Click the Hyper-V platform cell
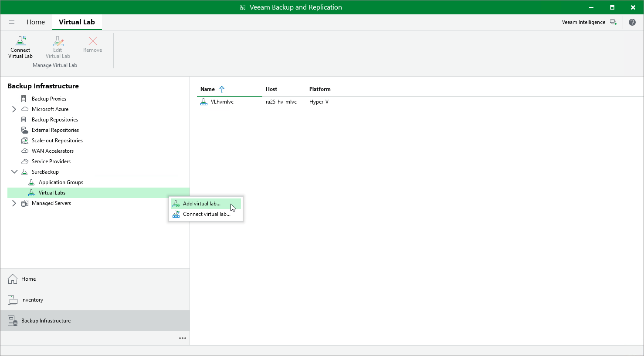The height and width of the screenshot is (356, 644). click(x=319, y=102)
